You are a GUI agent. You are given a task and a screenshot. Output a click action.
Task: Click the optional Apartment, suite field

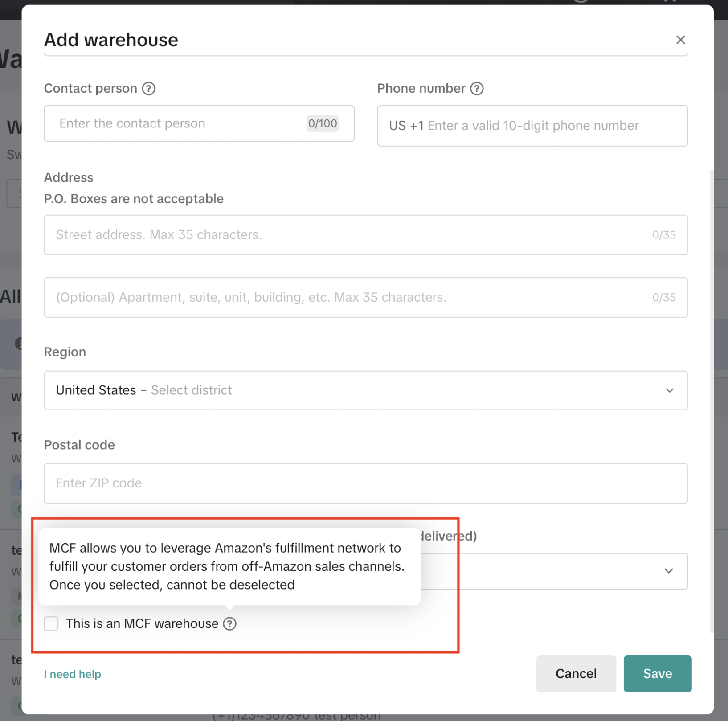coord(348,297)
